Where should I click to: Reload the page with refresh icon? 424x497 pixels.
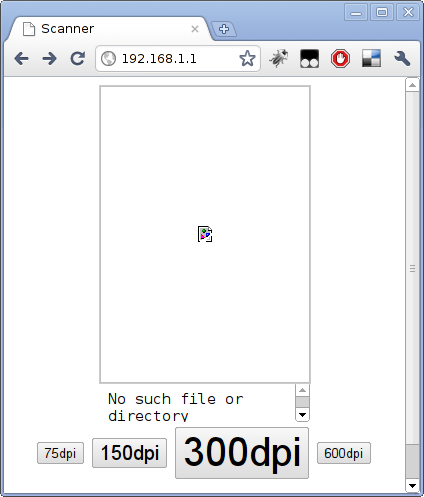(78, 59)
